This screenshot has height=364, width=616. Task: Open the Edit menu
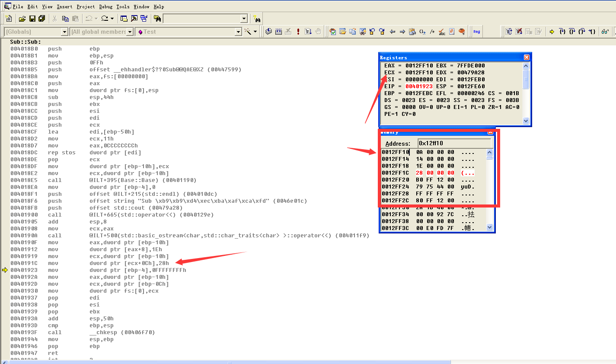[32, 6]
